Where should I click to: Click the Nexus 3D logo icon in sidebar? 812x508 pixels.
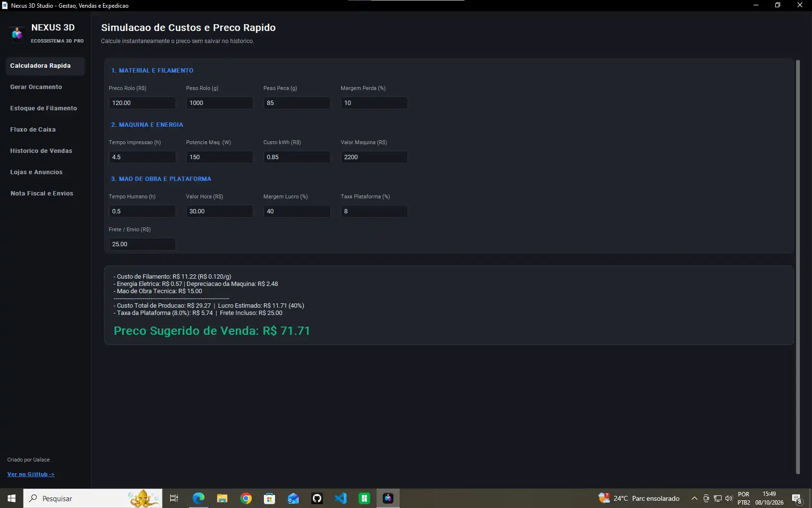(17, 33)
